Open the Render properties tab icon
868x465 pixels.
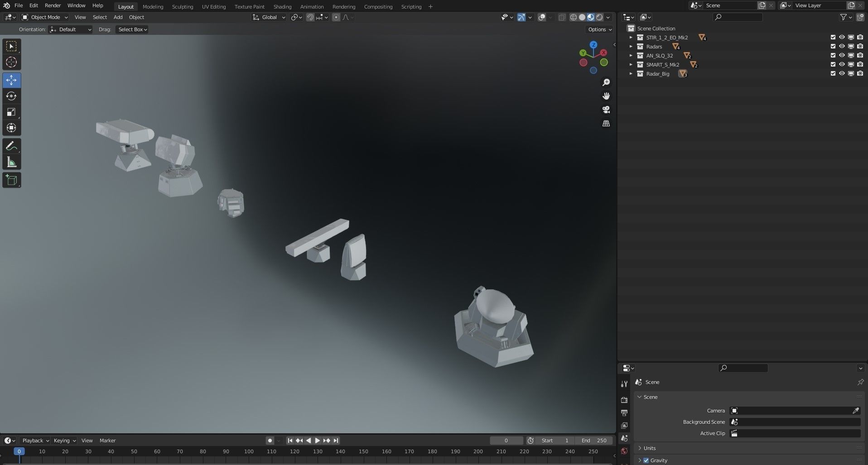pos(624,400)
